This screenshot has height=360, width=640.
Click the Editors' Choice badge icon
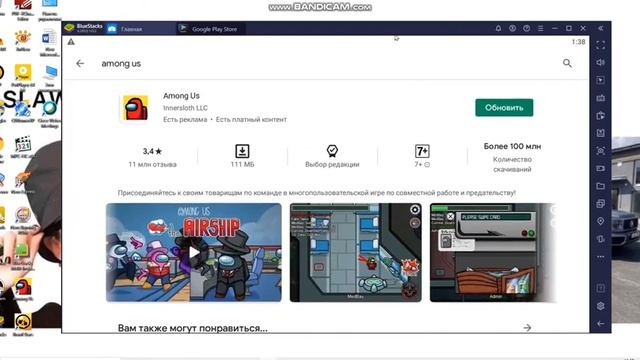(332, 151)
